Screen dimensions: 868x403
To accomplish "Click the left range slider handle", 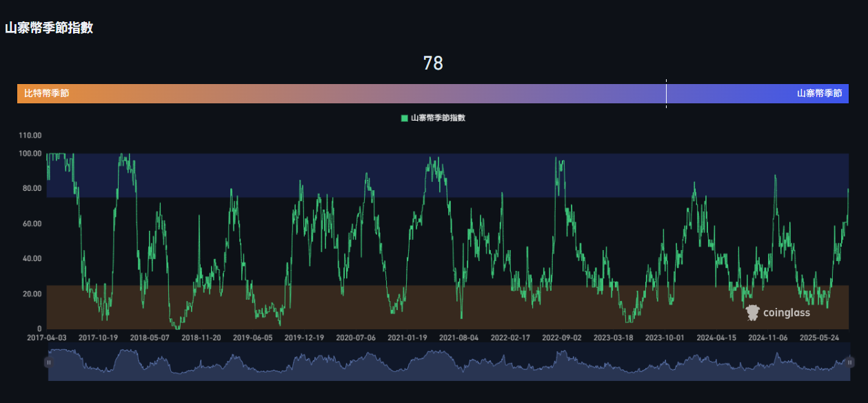I will point(48,362).
